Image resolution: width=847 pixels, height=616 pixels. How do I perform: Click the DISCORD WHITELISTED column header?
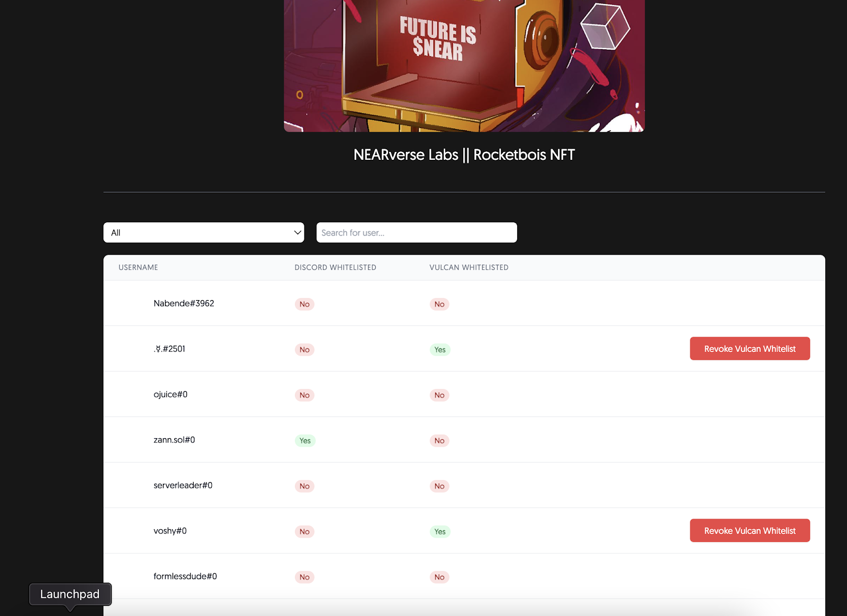click(x=335, y=267)
